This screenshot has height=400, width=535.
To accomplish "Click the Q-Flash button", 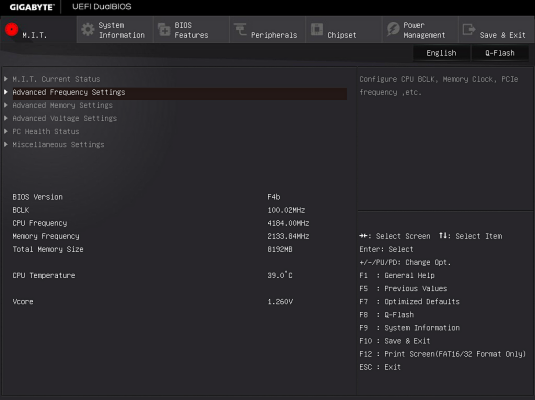I will click(500, 53).
